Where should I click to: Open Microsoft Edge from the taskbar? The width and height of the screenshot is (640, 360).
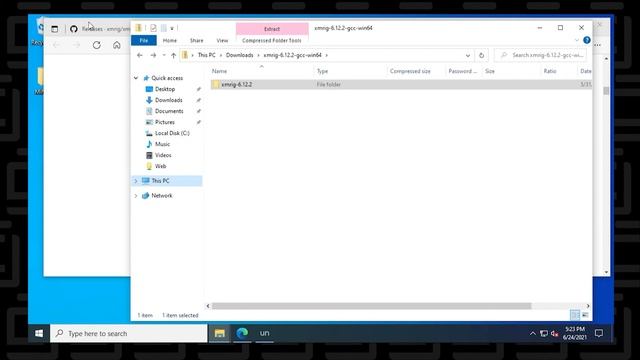click(x=242, y=333)
